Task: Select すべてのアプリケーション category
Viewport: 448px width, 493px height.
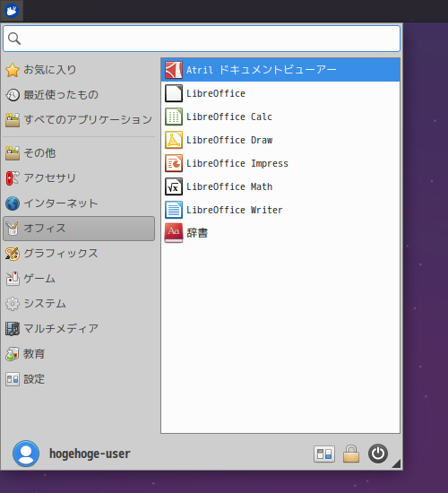Action: (x=79, y=120)
